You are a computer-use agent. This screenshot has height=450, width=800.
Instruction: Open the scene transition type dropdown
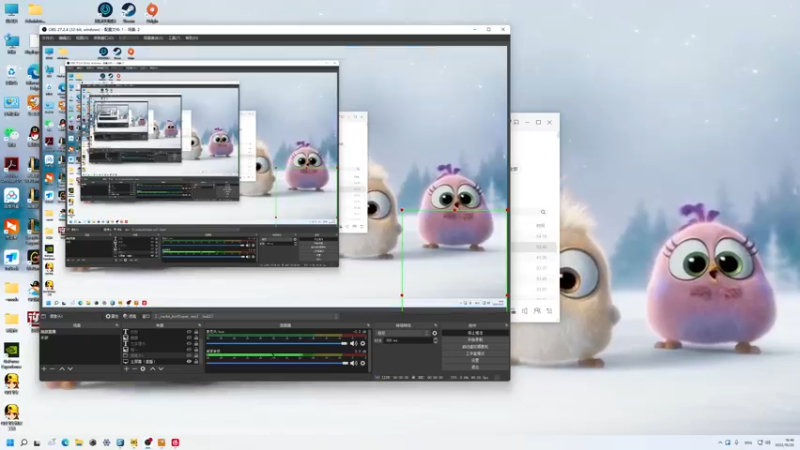point(403,333)
